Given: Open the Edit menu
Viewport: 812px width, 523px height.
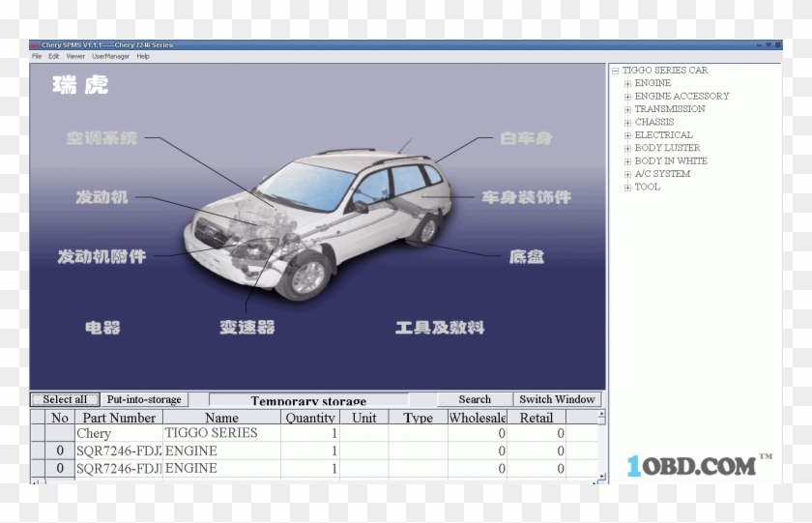Looking at the screenshot, I should point(53,56).
